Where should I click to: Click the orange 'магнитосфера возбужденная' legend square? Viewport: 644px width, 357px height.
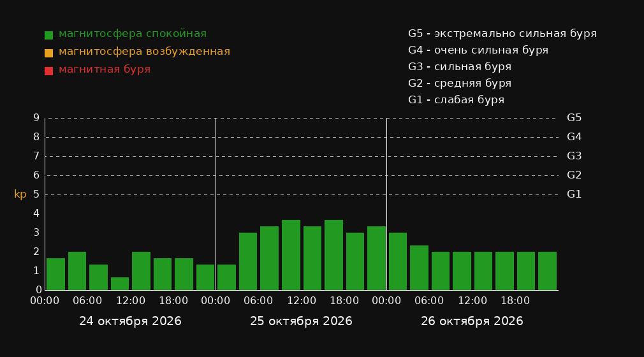[x=49, y=53]
